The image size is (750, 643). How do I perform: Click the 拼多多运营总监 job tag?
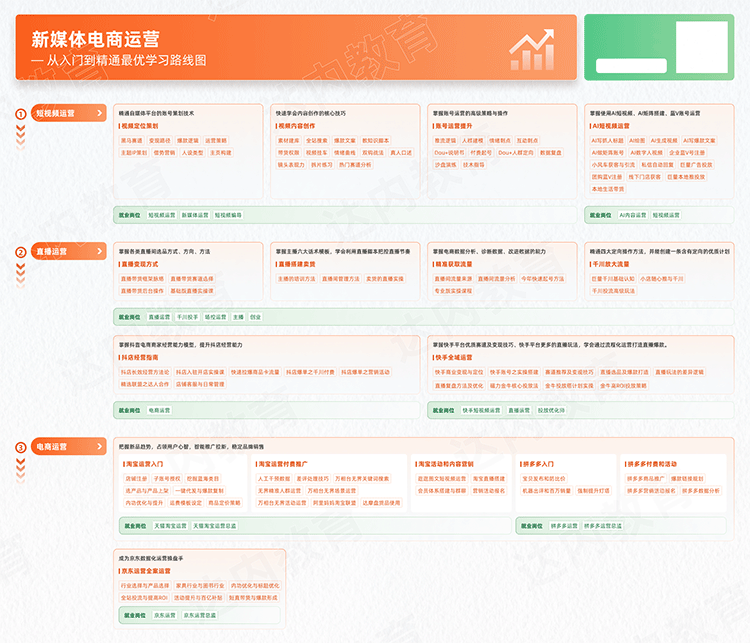pos(603,525)
